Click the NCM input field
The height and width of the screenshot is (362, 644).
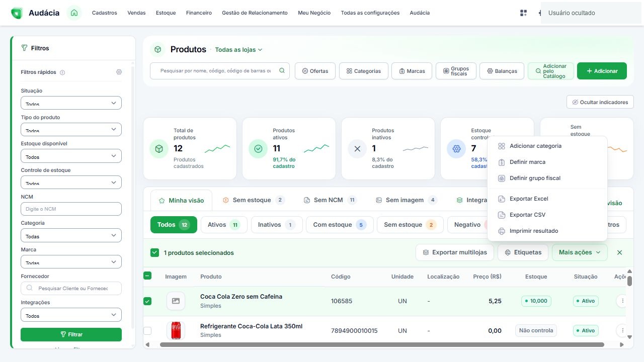(71, 209)
